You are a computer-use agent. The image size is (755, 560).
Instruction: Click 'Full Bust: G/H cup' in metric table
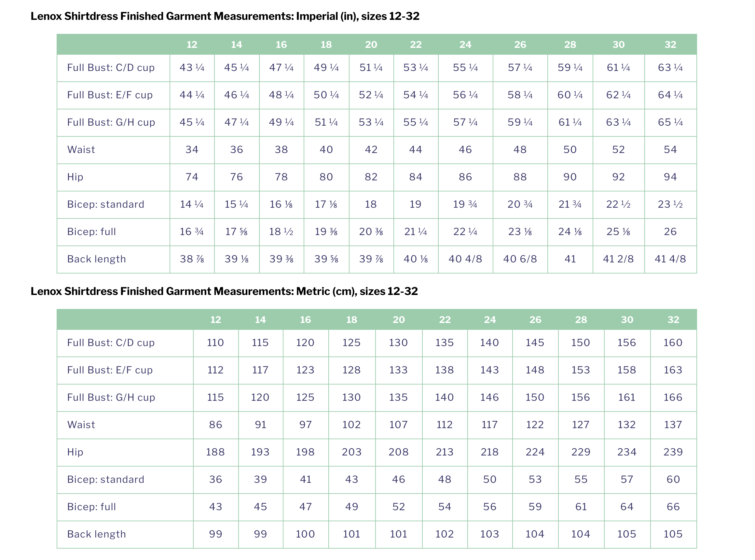111,397
